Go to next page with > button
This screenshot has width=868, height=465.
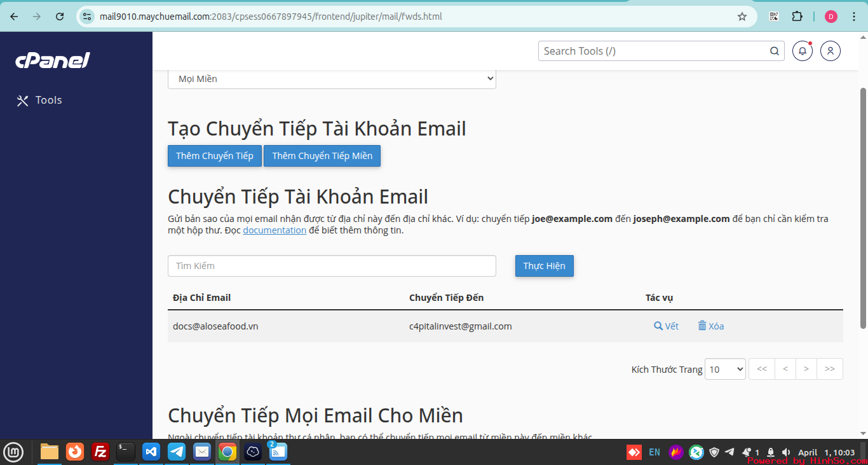(806, 369)
